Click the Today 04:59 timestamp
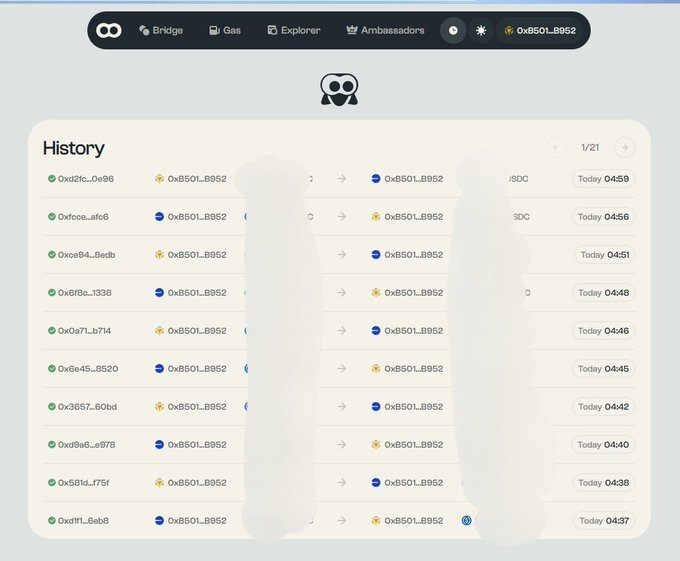Screen dimensions: 680x561 pos(603,179)
